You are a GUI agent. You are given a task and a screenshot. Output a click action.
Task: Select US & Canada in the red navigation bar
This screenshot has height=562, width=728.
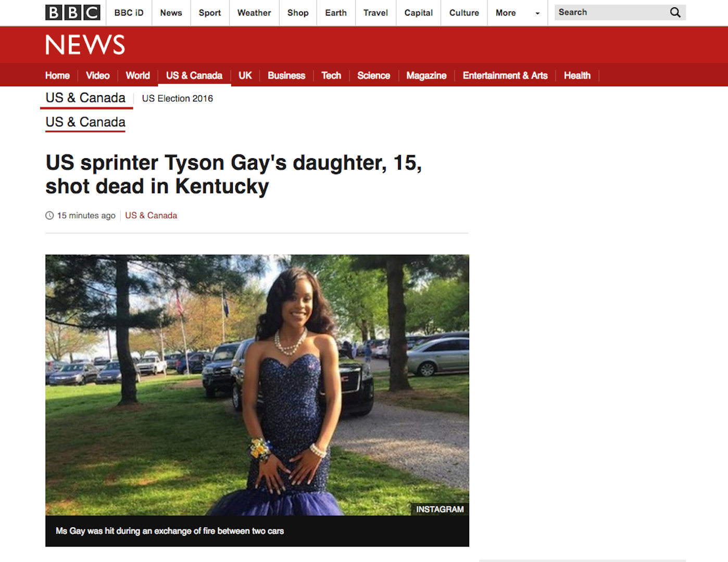[194, 75]
